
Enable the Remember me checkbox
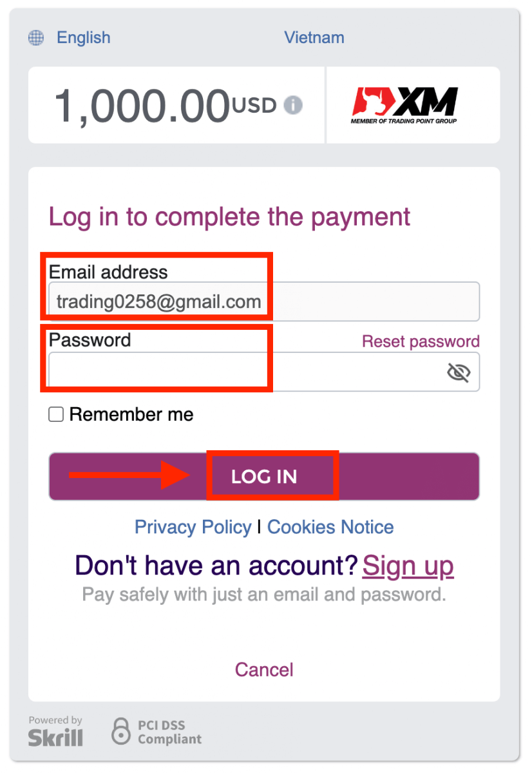coord(55,414)
